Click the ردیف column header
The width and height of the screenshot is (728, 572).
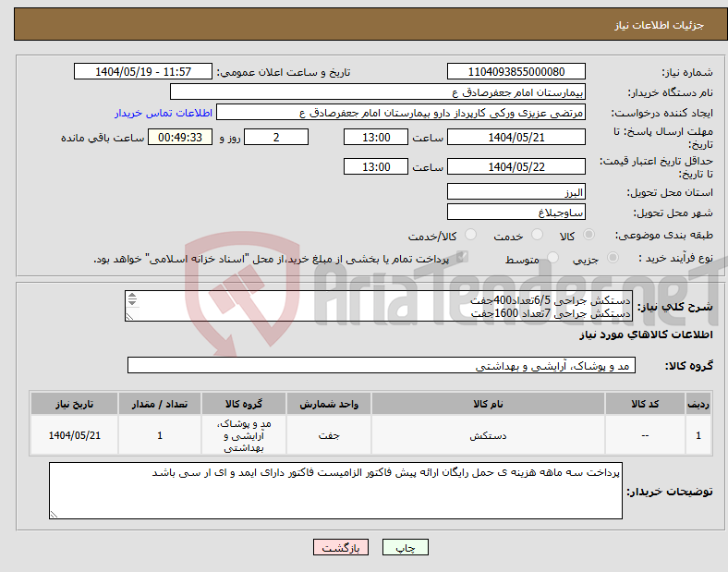(698, 404)
